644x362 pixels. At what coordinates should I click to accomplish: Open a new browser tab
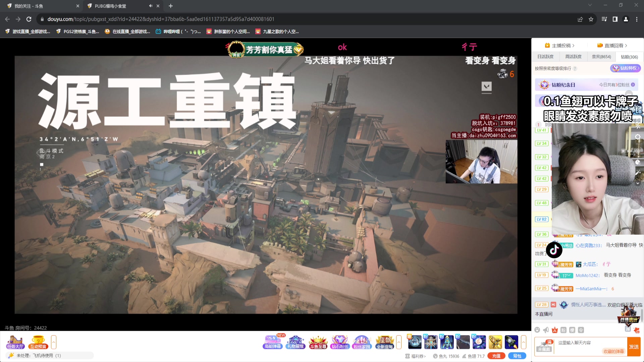[171, 6]
